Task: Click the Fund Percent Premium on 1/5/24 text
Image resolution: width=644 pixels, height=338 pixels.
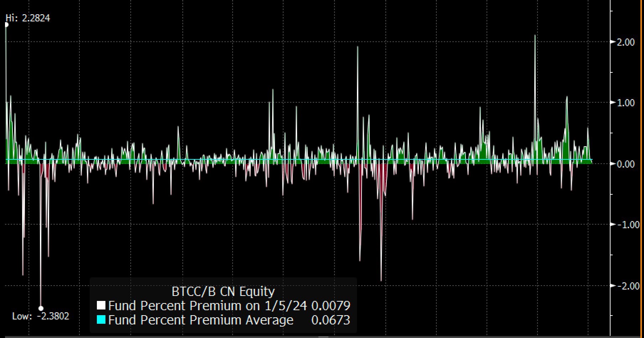Action: tap(208, 306)
